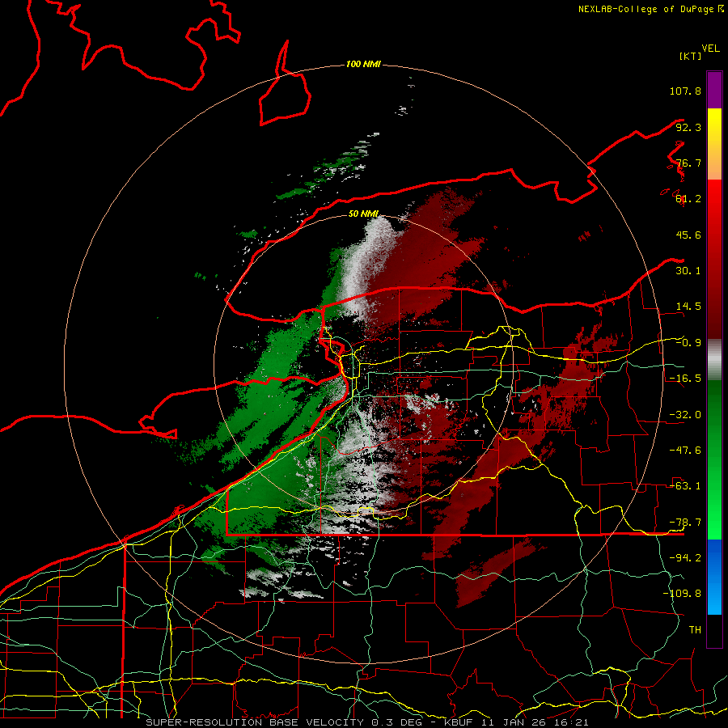Select the 107.8 legend value

point(685,91)
